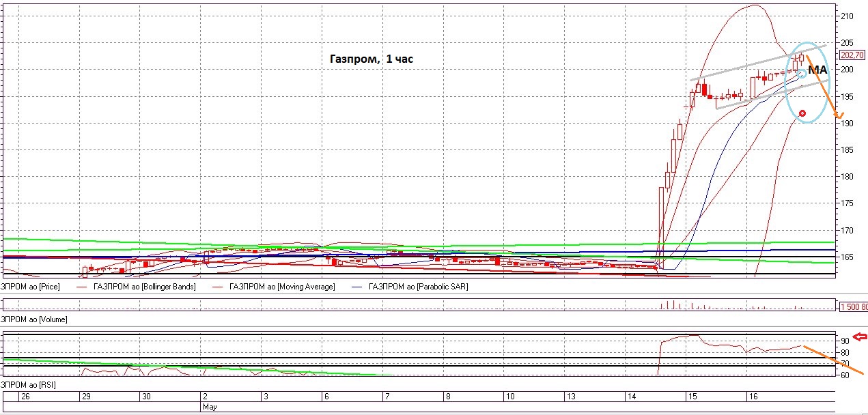Viewport: 868px width, 415px height.
Task: Click date label 13 on time axis
Action: point(570,397)
